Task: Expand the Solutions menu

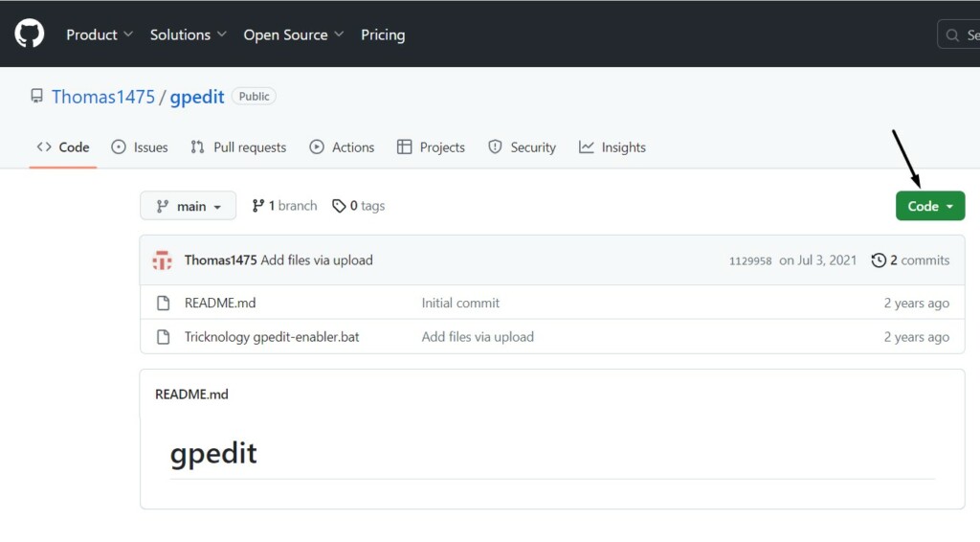Action: [188, 35]
